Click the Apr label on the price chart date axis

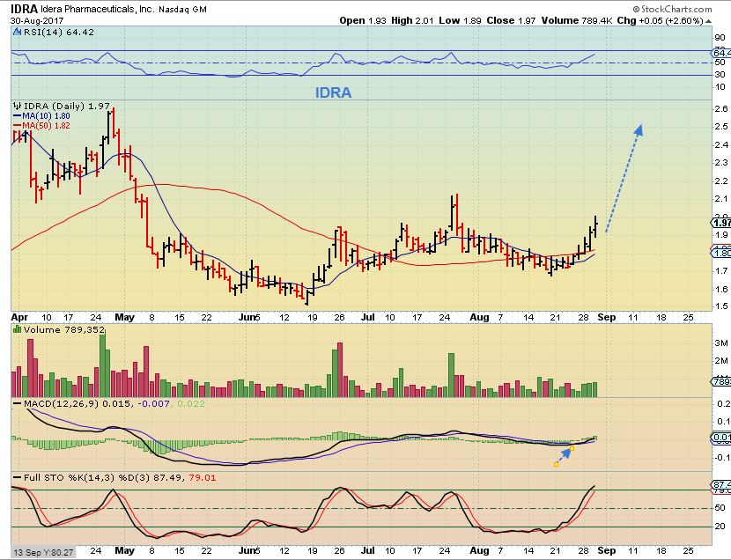pyautogui.click(x=19, y=317)
